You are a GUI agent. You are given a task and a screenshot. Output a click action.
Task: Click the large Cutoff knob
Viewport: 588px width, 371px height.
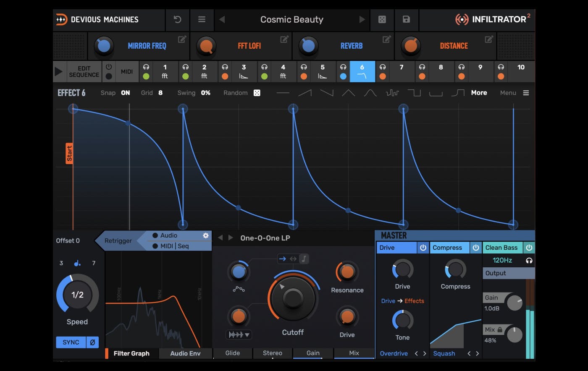tap(293, 298)
